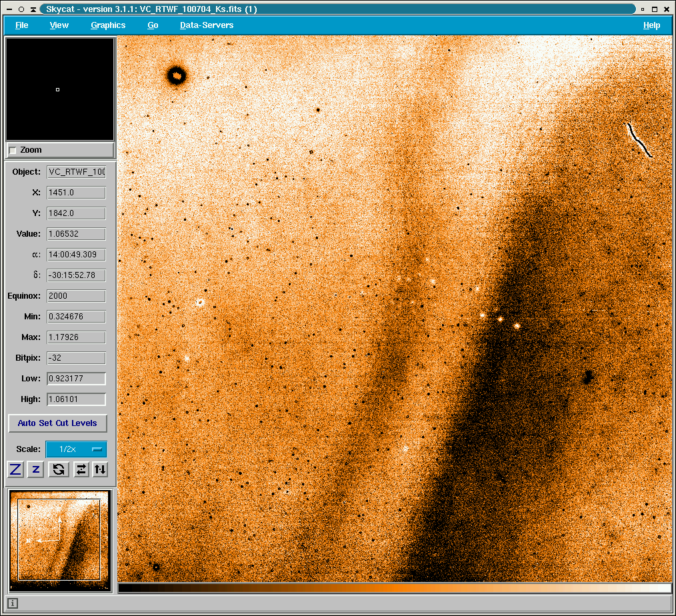Click the info icon in the status bar
The image size is (676, 616).
point(13,603)
